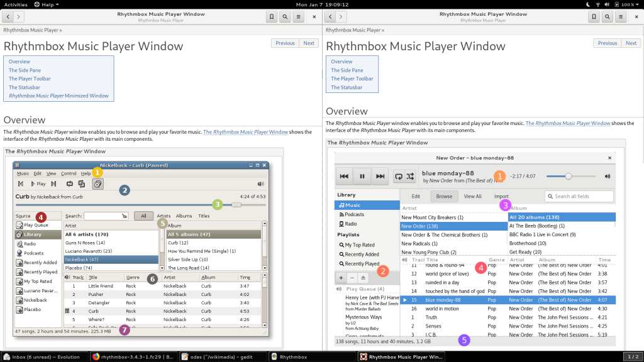The image size is (644, 362).
Task: Click the night light moon icon
Action: point(588,4)
